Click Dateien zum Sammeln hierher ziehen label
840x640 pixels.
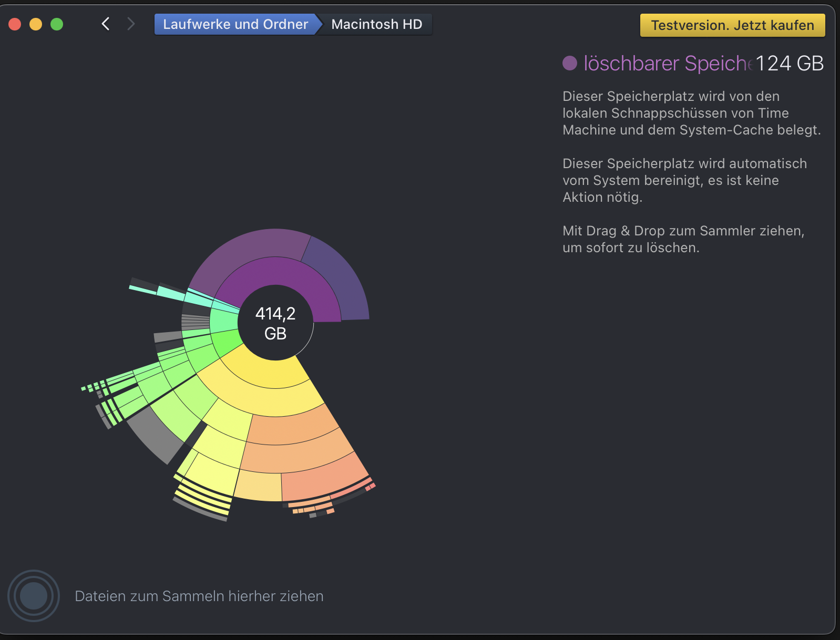click(199, 596)
